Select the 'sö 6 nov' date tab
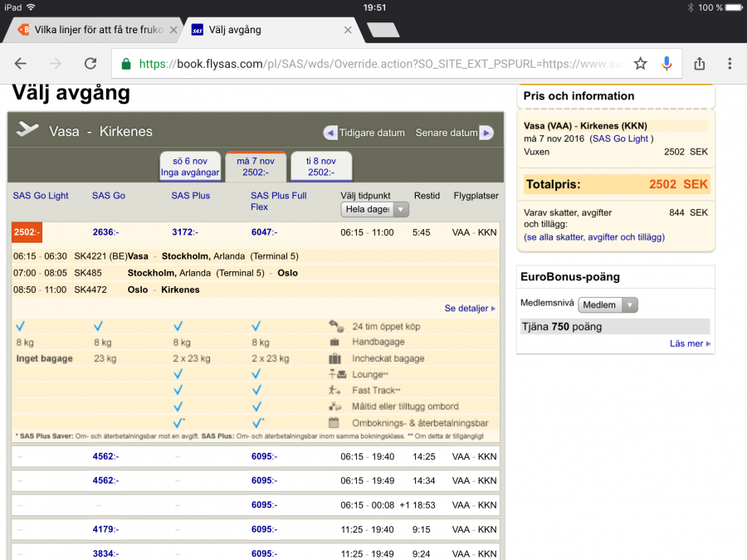The width and height of the screenshot is (747, 560). [x=190, y=167]
